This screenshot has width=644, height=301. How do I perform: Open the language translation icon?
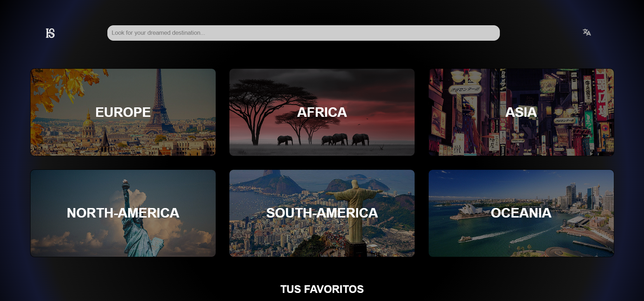pyautogui.click(x=586, y=32)
